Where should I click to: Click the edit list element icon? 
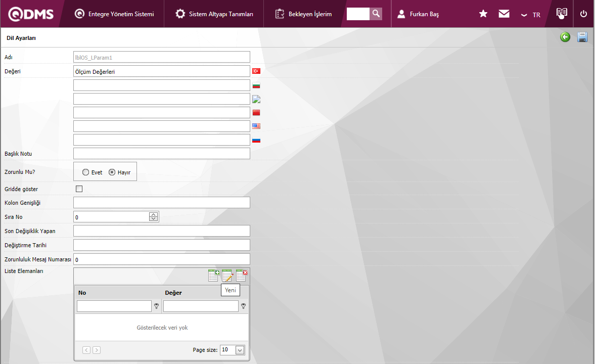227,275
